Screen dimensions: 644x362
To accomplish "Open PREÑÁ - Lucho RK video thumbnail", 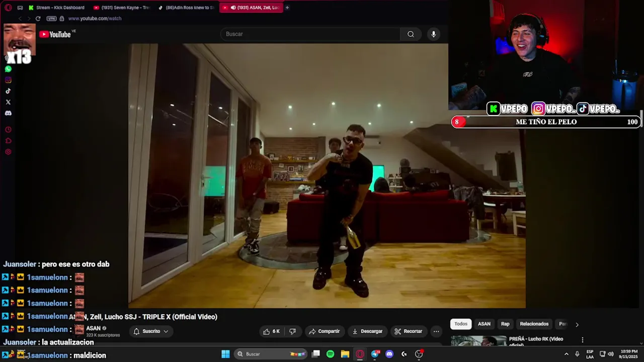I will (x=478, y=341).
